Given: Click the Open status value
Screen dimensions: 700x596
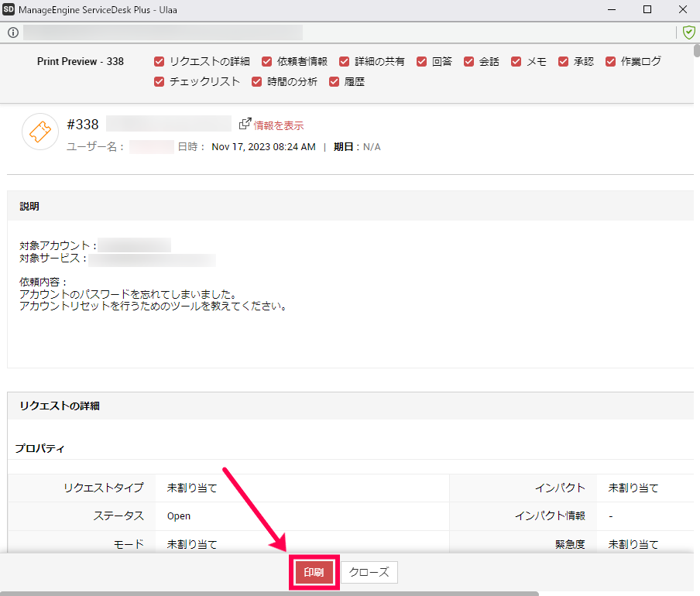Looking at the screenshot, I should tap(179, 516).
